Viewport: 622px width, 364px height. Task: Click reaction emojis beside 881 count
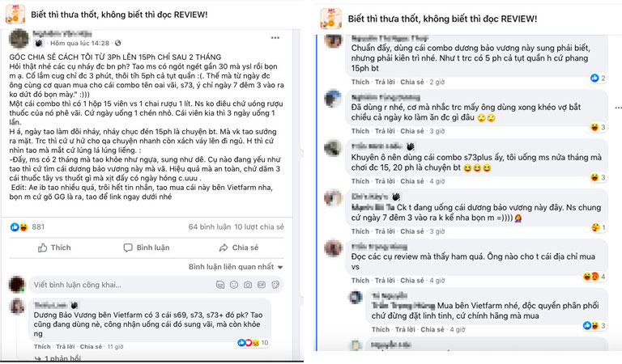point(19,227)
